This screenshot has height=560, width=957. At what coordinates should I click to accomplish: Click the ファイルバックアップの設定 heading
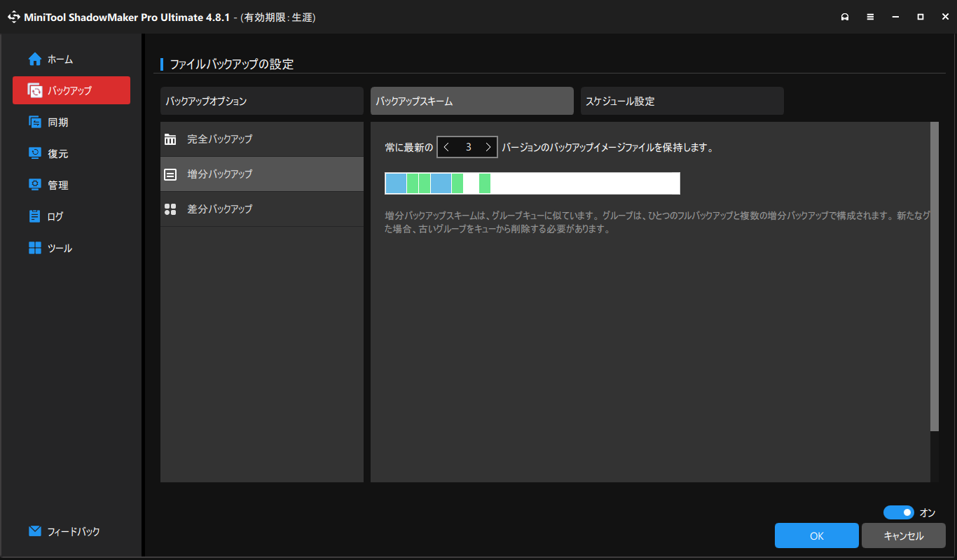pyautogui.click(x=232, y=64)
